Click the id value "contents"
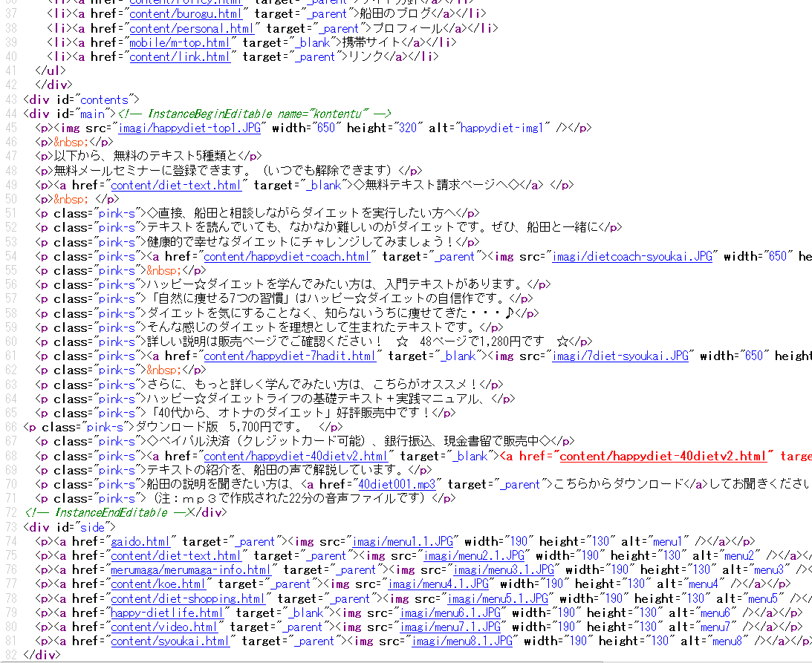The width and height of the screenshot is (812, 663). tap(105, 99)
